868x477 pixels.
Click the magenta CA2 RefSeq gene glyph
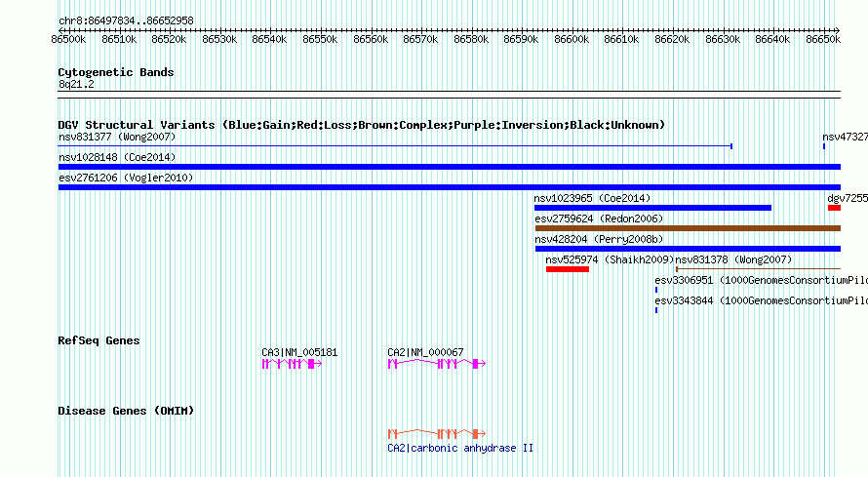[x=437, y=364]
